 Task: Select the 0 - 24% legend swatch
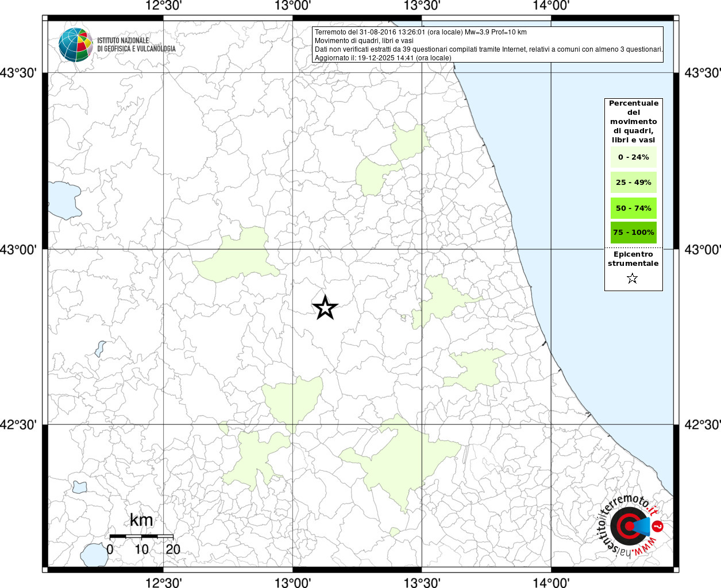pos(634,157)
